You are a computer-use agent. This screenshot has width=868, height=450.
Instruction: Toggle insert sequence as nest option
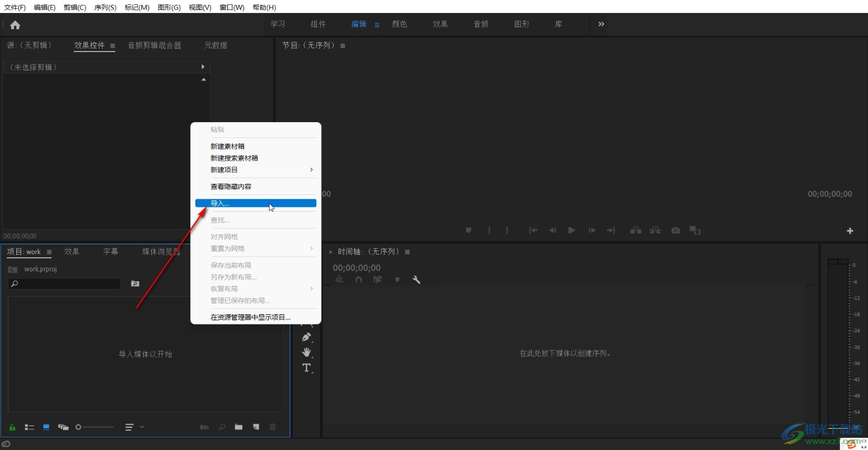coord(339,280)
